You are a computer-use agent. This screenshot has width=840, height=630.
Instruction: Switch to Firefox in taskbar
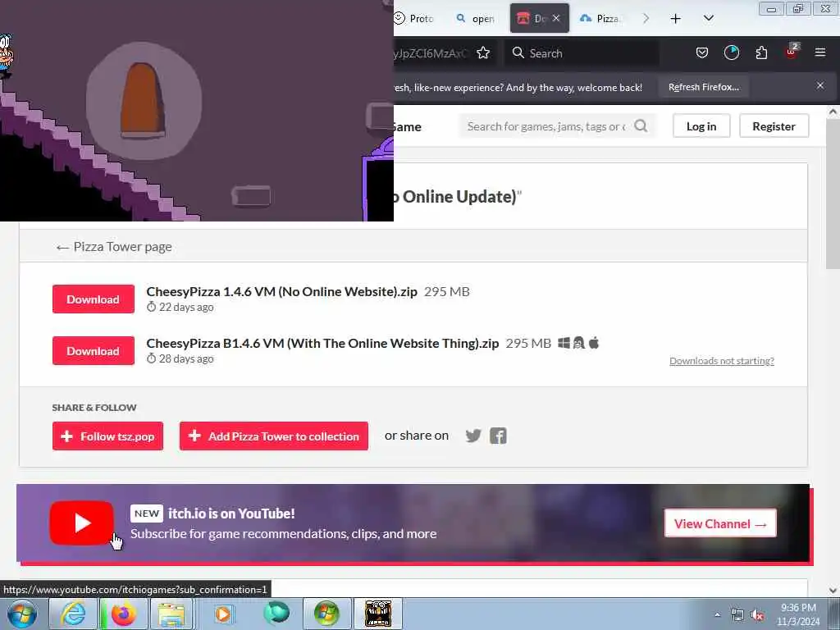click(123, 614)
